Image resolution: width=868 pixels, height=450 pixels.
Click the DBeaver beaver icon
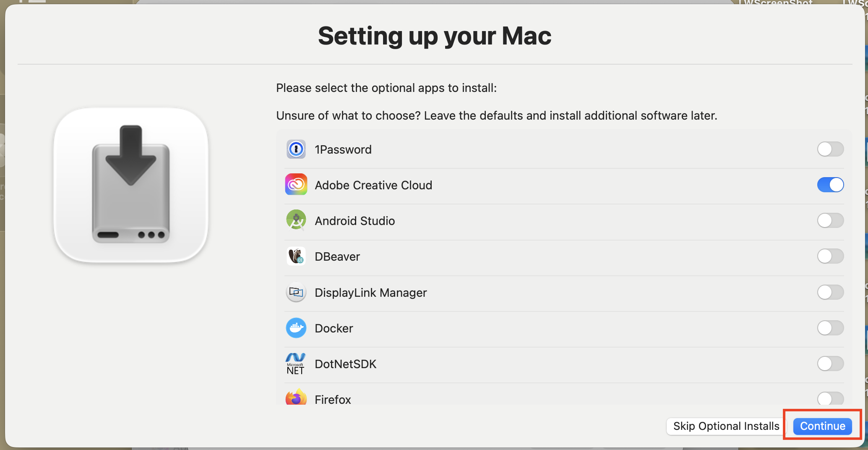pos(296,256)
